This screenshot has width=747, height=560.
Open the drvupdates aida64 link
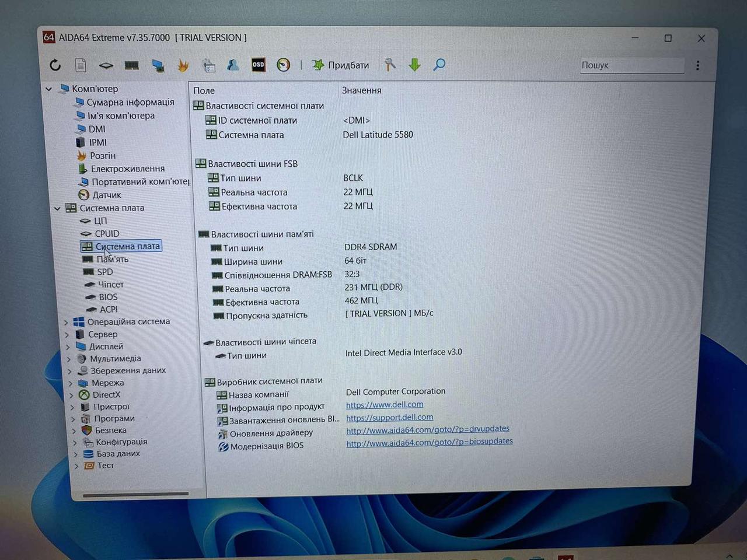click(428, 429)
